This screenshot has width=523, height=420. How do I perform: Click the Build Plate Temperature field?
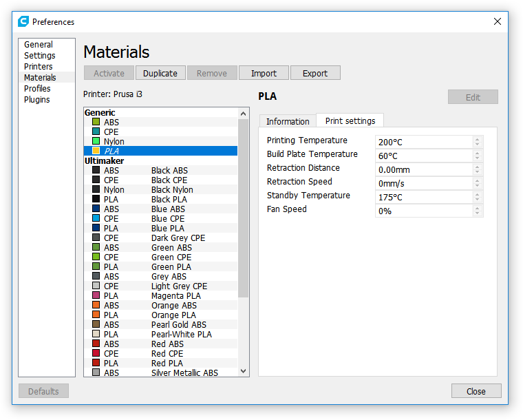coord(423,156)
